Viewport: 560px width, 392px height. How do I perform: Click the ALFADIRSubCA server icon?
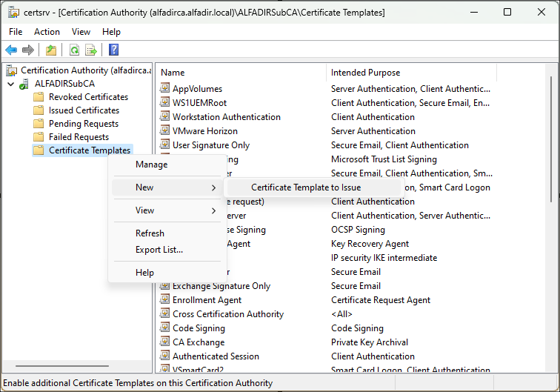coord(24,84)
